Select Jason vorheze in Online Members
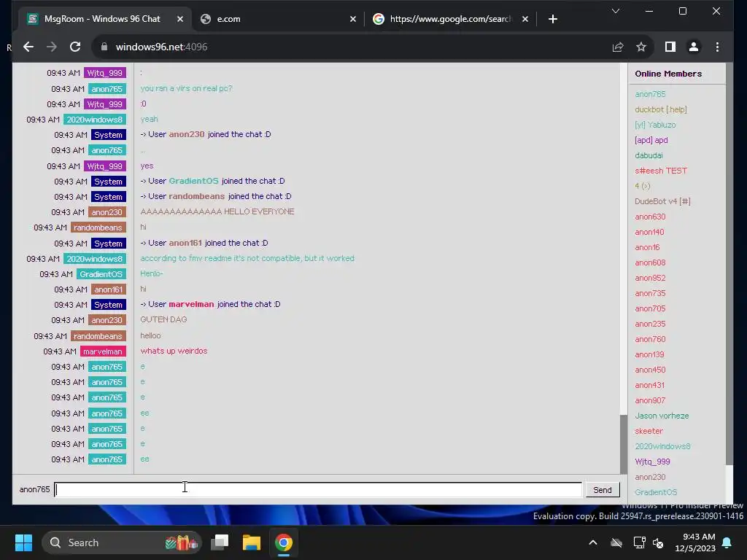 tap(662, 416)
